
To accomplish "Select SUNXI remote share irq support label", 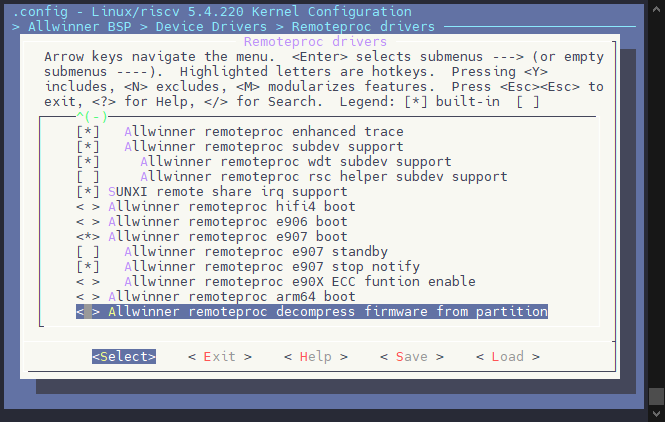I will tap(228, 192).
